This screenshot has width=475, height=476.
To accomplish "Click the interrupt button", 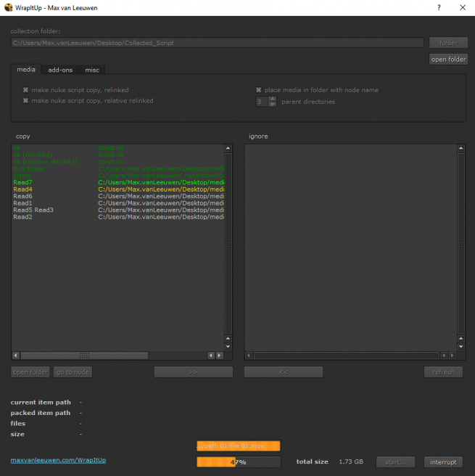I will [444, 462].
